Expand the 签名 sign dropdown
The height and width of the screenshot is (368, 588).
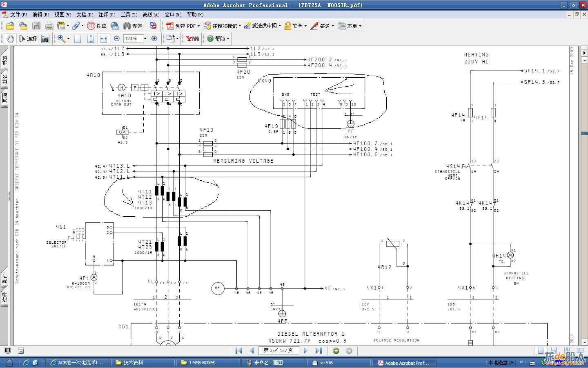[333, 26]
